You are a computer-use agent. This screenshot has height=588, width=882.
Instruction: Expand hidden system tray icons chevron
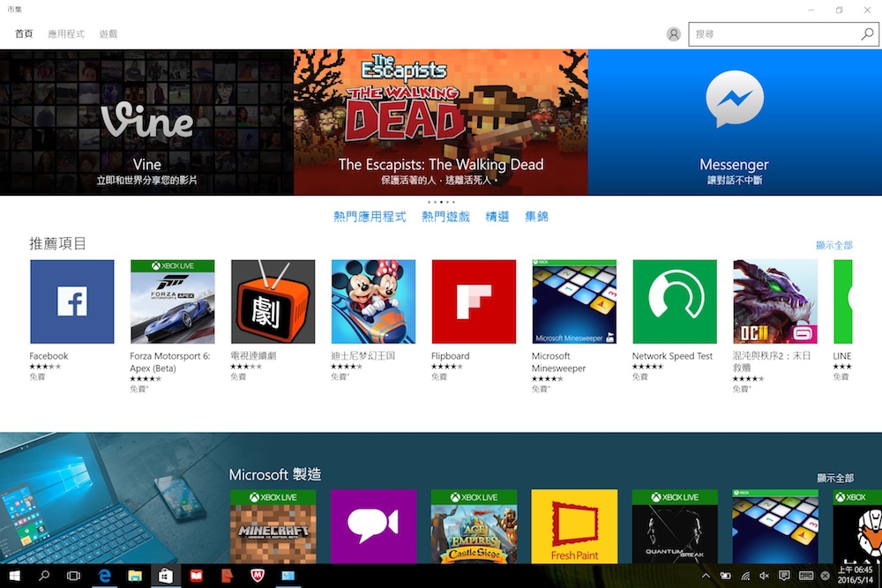tap(706, 576)
